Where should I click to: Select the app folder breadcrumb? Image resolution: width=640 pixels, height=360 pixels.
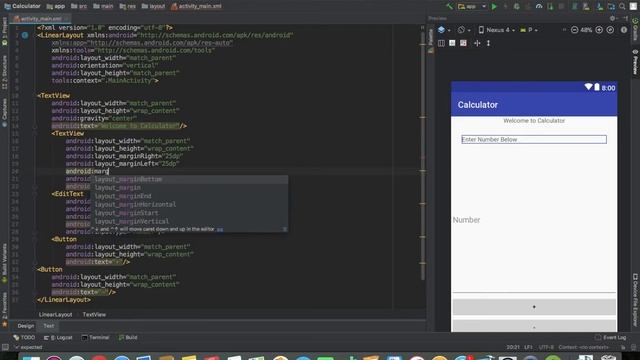56,6
